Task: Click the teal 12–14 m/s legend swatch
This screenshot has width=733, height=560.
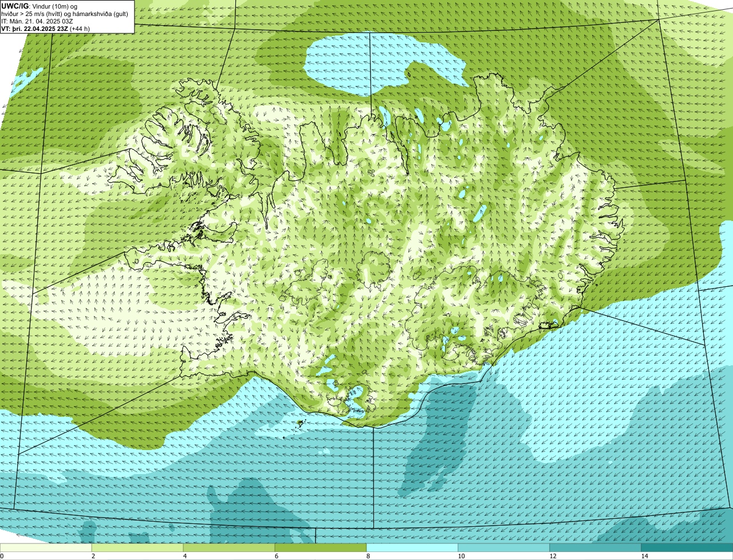Action: click(x=596, y=547)
